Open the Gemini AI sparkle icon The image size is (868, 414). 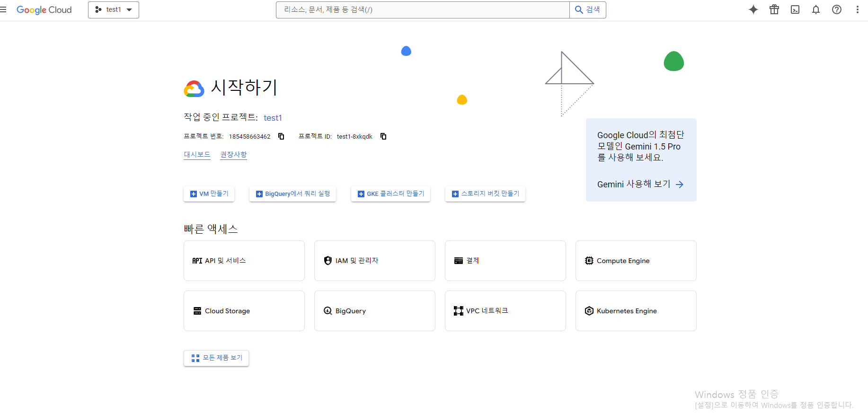point(753,9)
